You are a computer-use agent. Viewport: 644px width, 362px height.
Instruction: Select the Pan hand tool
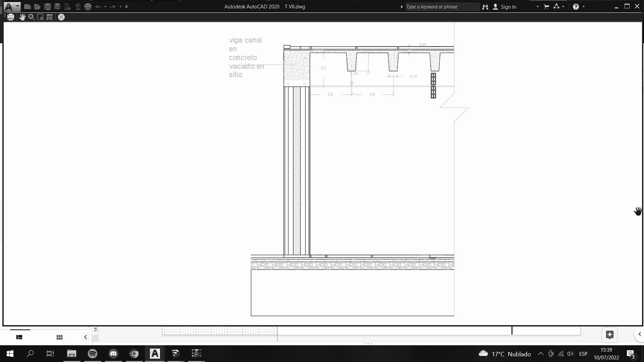coord(22,17)
